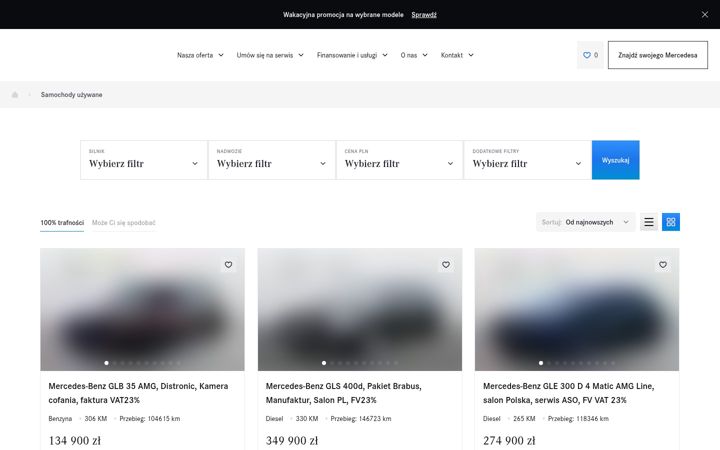Image resolution: width=720 pixels, height=450 pixels.
Task: Favorite the GLE 300 D with heart icon
Action: click(x=663, y=264)
